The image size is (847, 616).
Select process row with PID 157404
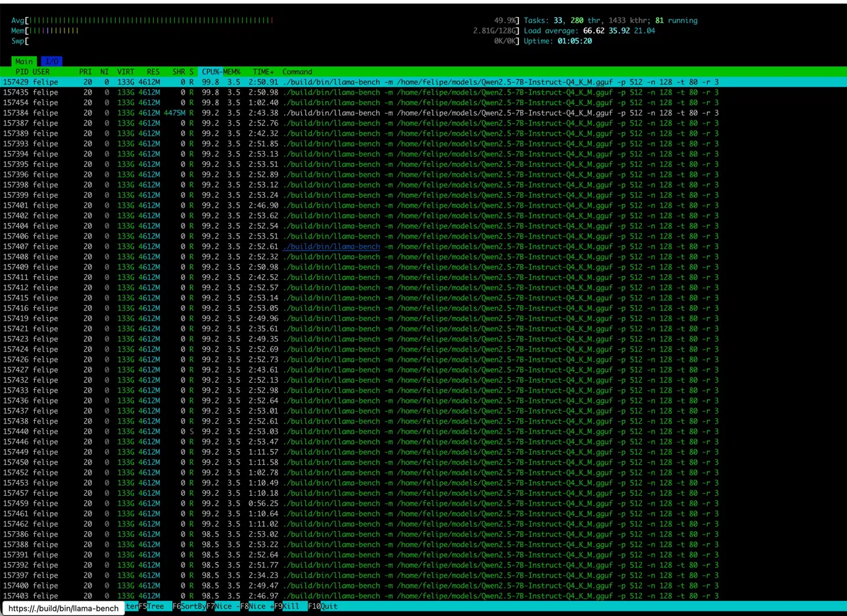point(423,226)
